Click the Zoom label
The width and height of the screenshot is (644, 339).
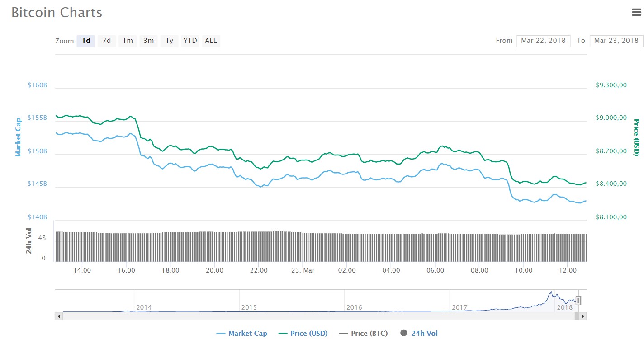point(64,41)
